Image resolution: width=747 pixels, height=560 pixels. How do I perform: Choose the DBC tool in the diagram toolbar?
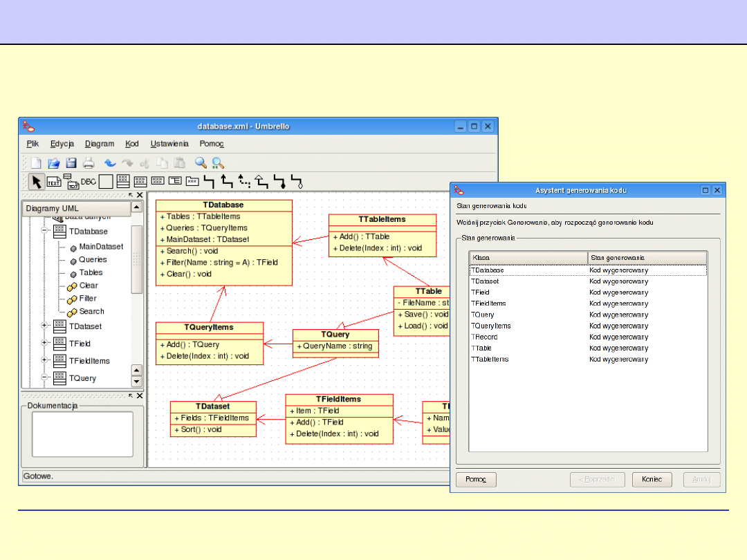(89, 182)
